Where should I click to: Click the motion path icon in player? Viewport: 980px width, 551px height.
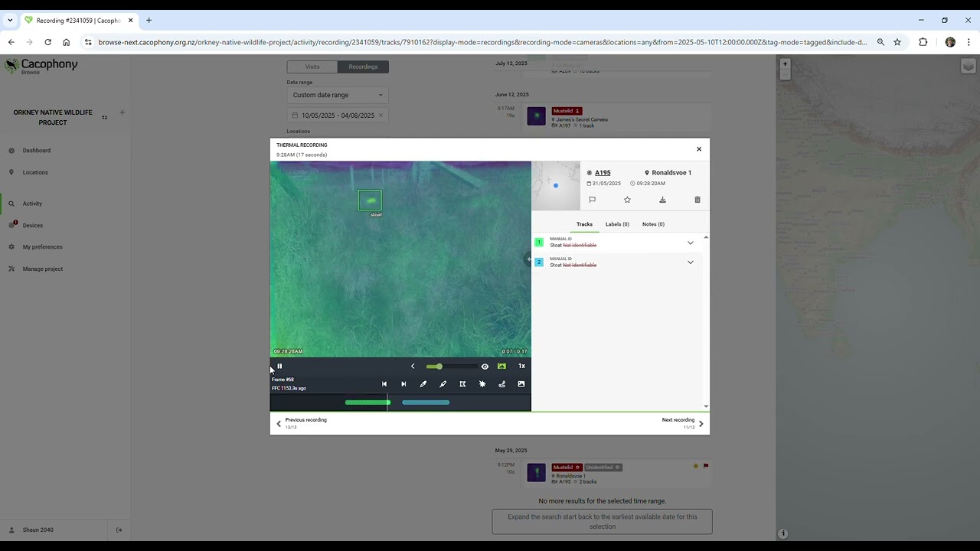[x=501, y=384]
